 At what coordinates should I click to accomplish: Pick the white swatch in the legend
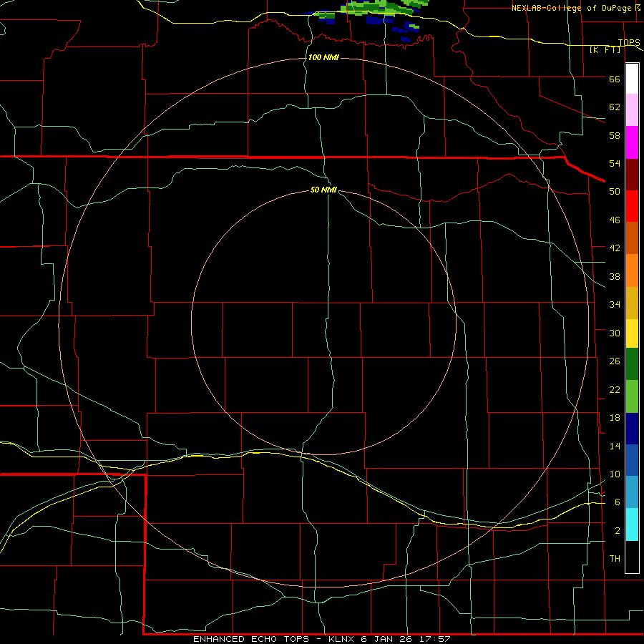[632, 79]
